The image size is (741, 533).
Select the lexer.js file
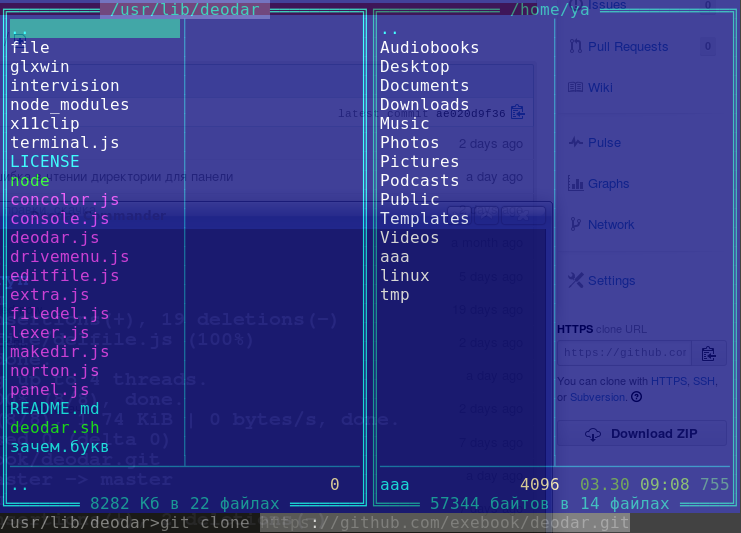(50, 332)
